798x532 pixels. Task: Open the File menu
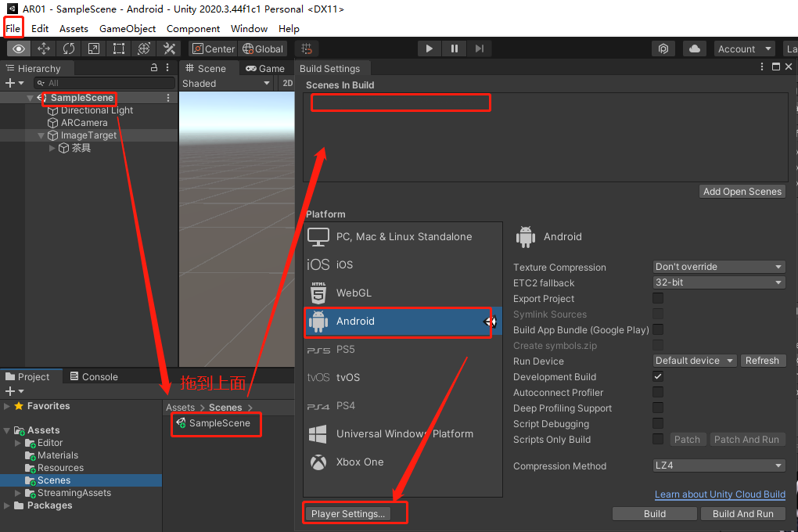pyautogui.click(x=13, y=28)
